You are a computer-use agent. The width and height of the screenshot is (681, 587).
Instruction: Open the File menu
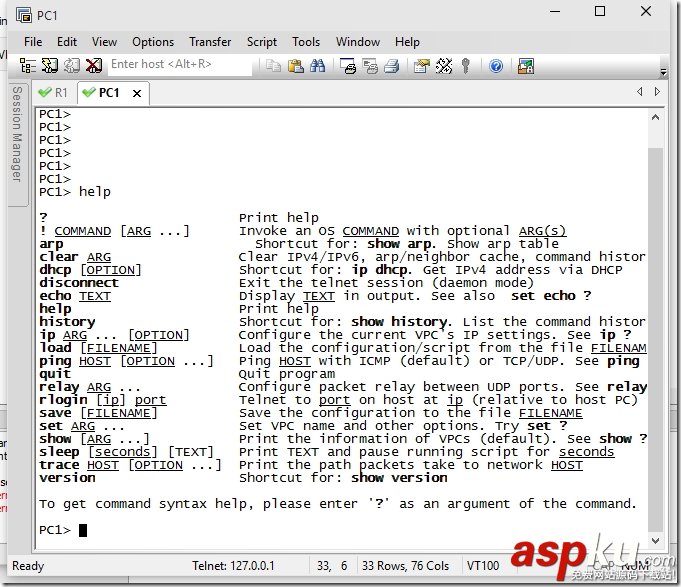point(33,42)
